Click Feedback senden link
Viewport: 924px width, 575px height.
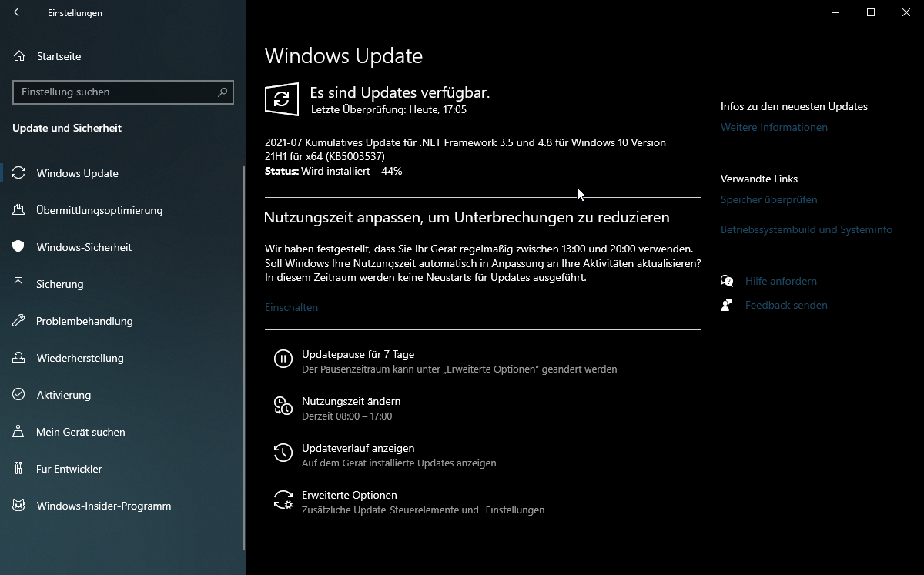click(786, 305)
